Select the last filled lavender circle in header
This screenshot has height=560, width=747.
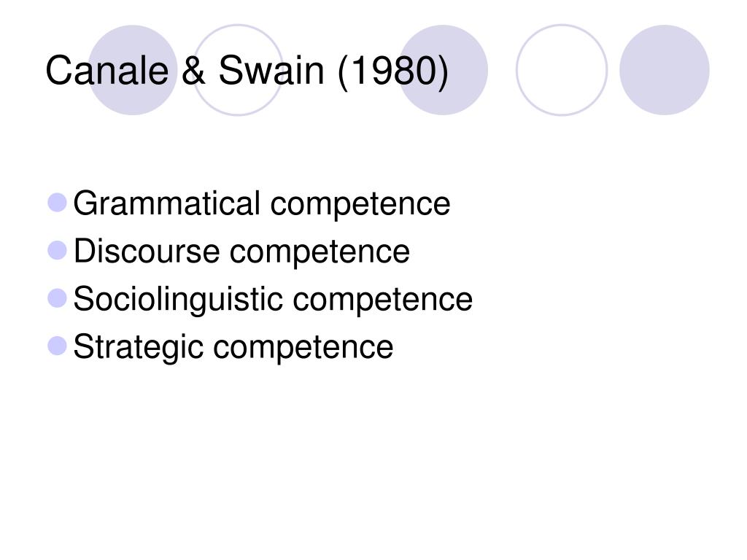[x=664, y=70]
